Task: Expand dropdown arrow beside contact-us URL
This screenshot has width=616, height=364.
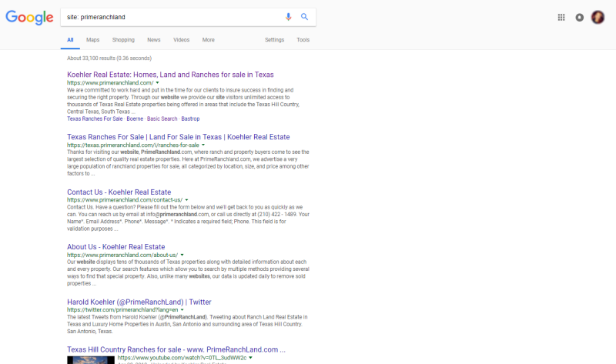Action: [186, 200]
